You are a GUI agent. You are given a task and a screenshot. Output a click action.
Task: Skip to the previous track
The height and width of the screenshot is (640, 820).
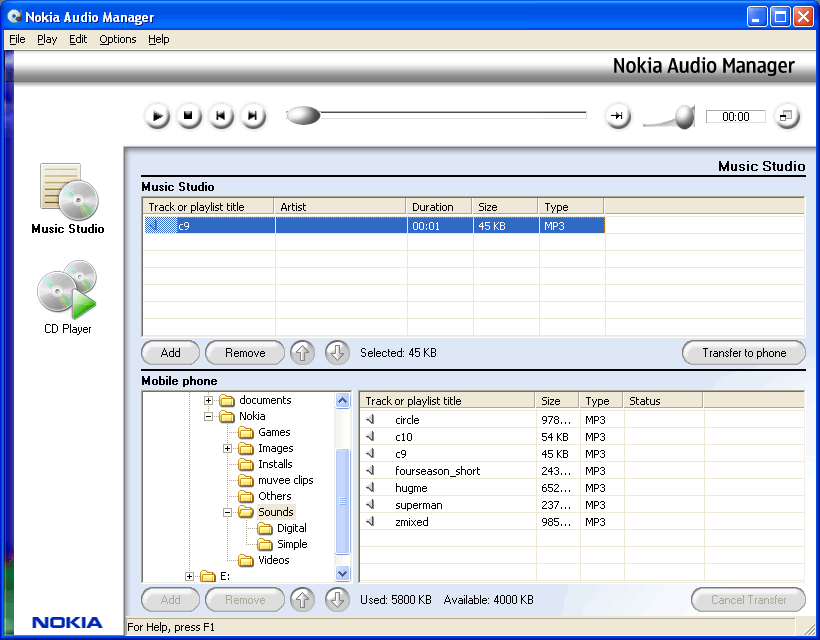pos(221,116)
